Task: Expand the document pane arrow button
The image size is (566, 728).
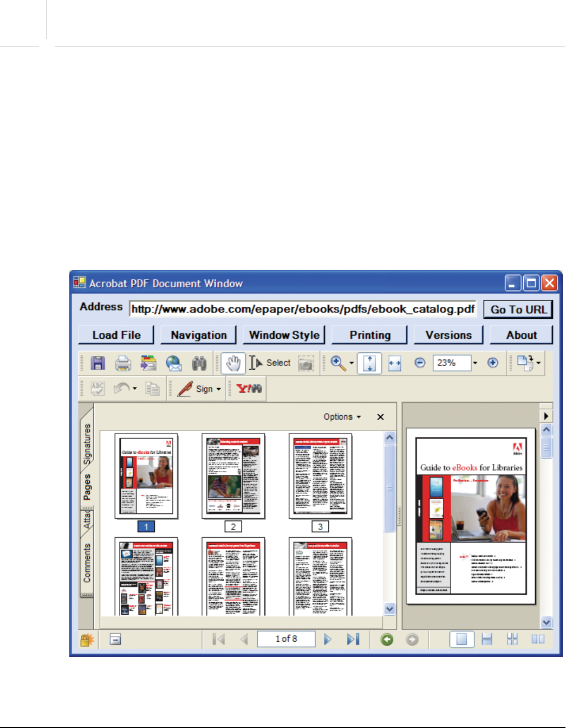Action: click(x=546, y=416)
